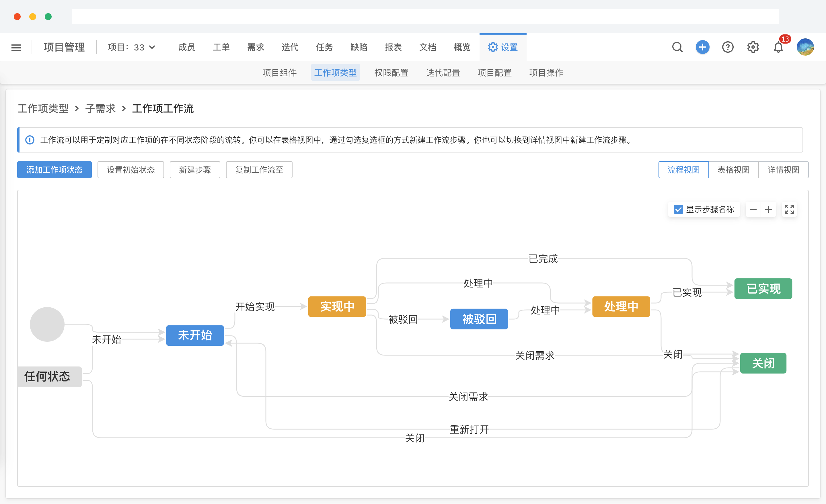826x504 pixels.
Task: Uncheck the 显示步骤名称 checkbox
Action: [679, 209]
